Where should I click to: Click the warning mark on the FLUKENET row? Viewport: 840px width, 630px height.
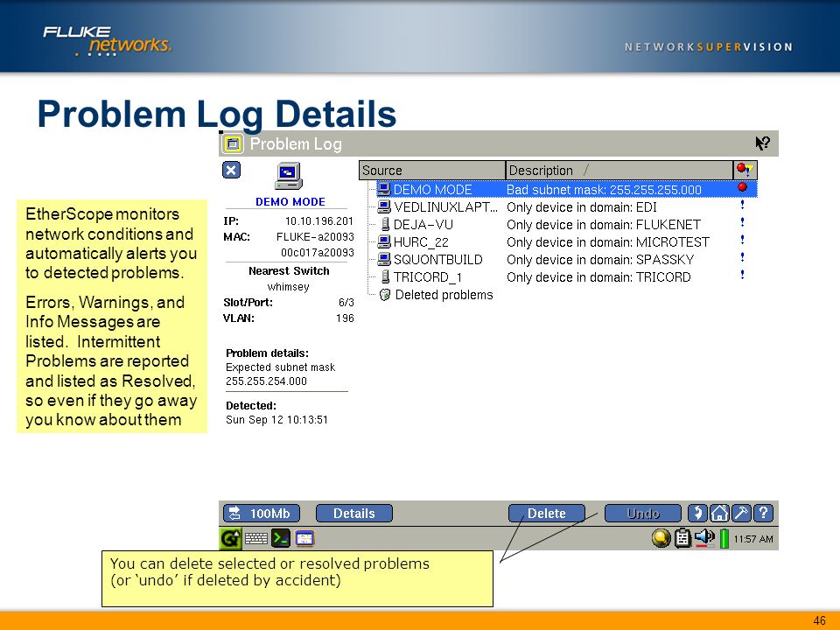click(x=743, y=222)
